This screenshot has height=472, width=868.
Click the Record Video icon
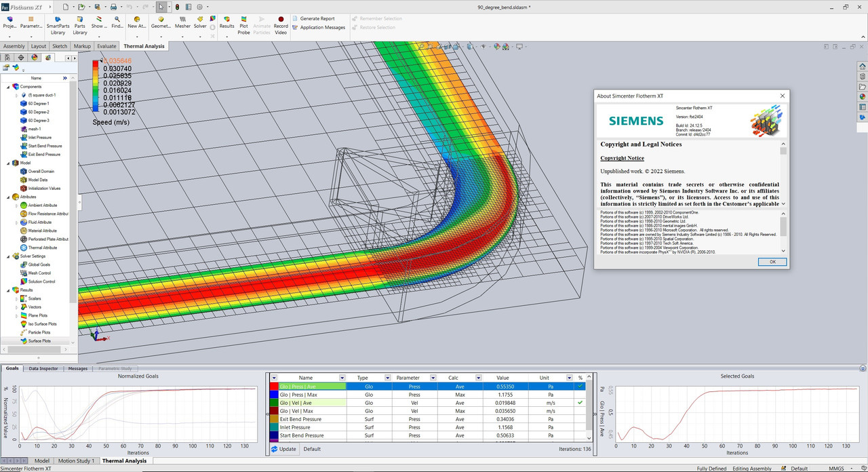click(281, 22)
